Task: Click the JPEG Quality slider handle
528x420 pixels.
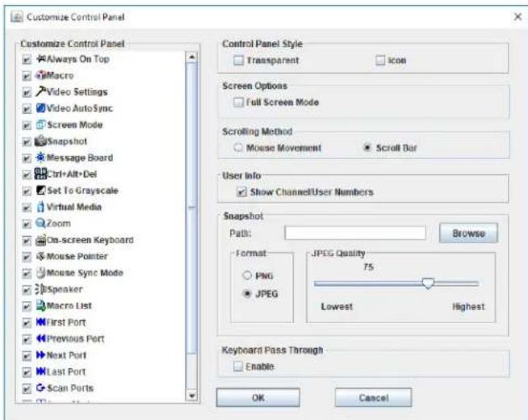Action: pos(428,283)
